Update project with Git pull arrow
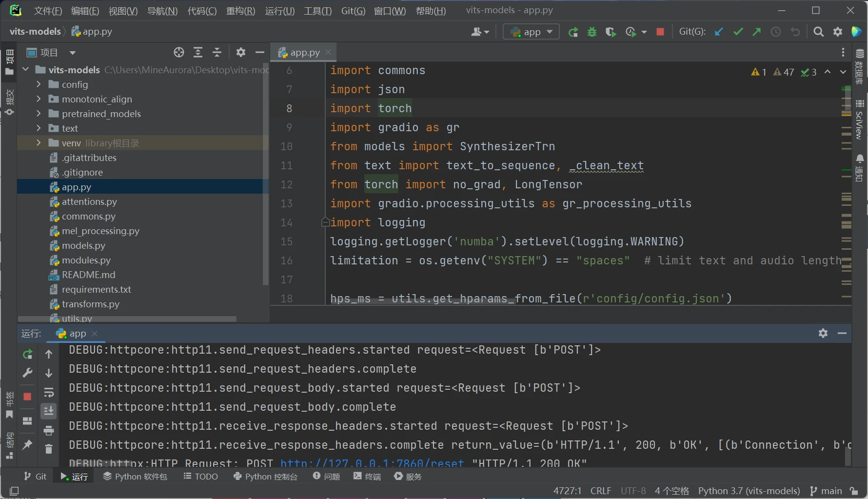 point(719,32)
